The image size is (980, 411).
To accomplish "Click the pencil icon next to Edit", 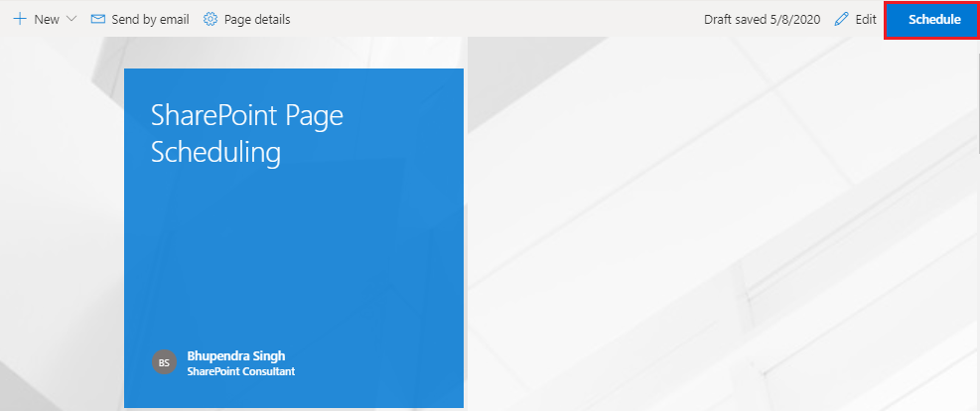I will click(842, 19).
